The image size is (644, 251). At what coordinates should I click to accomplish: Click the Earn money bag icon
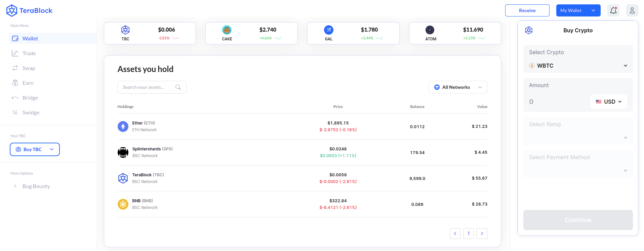[x=15, y=83]
